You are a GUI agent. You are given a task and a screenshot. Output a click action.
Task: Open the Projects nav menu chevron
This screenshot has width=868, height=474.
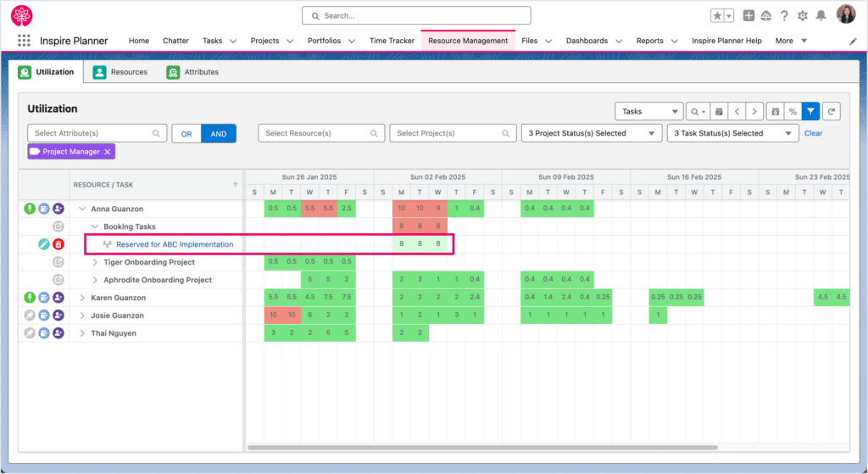pyautogui.click(x=290, y=41)
